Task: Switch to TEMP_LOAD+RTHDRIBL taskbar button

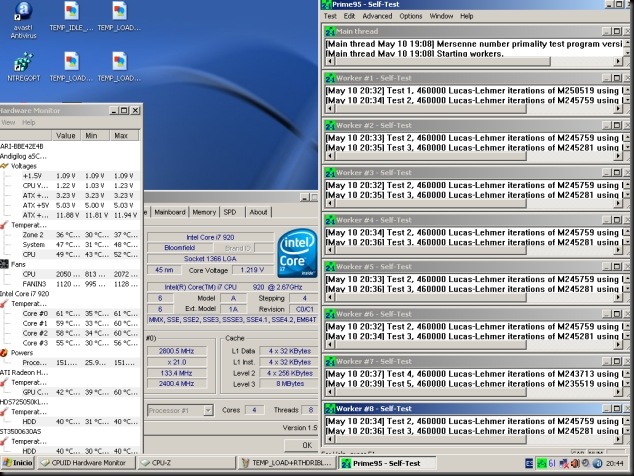Action: (287, 463)
